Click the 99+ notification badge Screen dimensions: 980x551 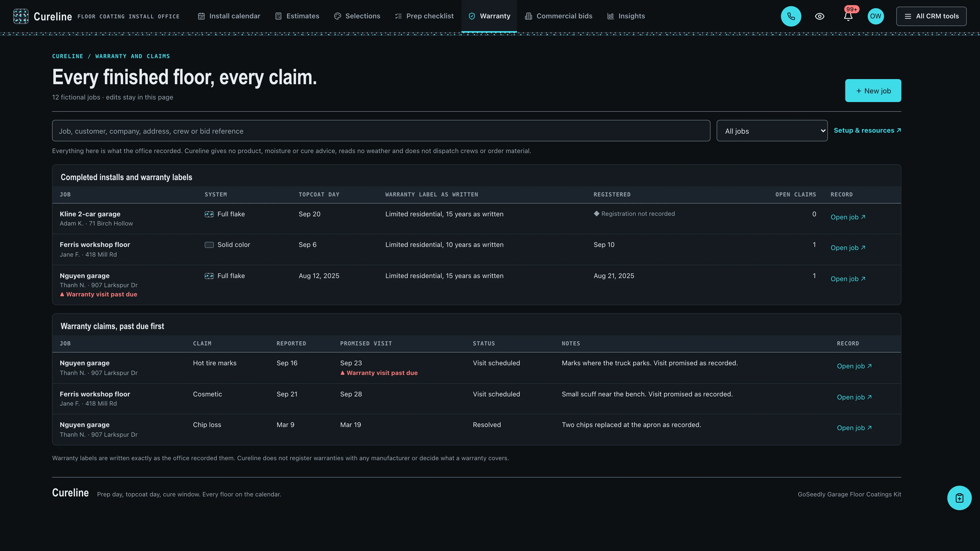pyautogui.click(x=851, y=9)
